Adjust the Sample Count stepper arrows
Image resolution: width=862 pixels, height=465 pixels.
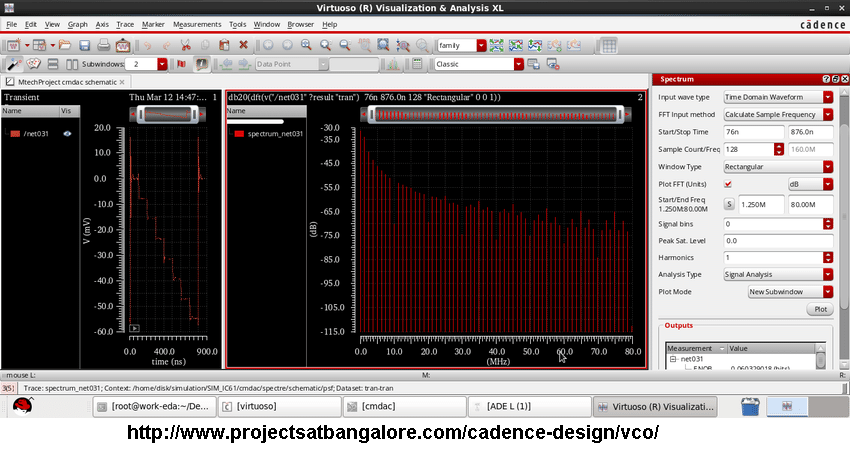778,149
